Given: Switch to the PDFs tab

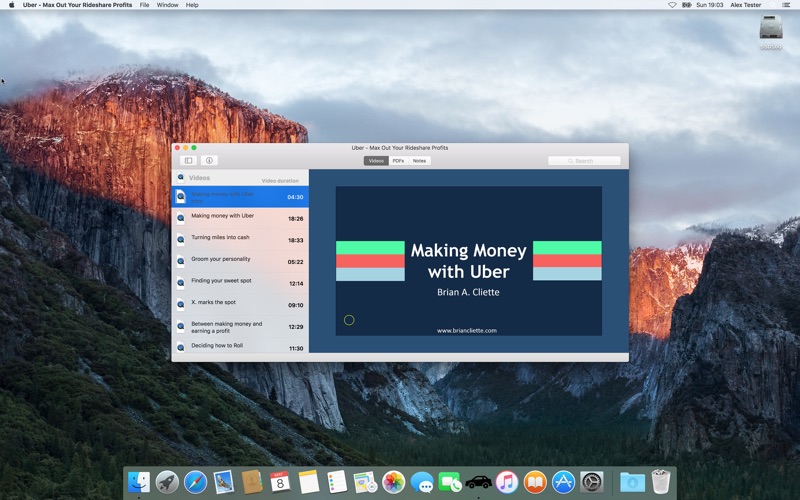Looking at the screenshot, I should pos(398,160).
